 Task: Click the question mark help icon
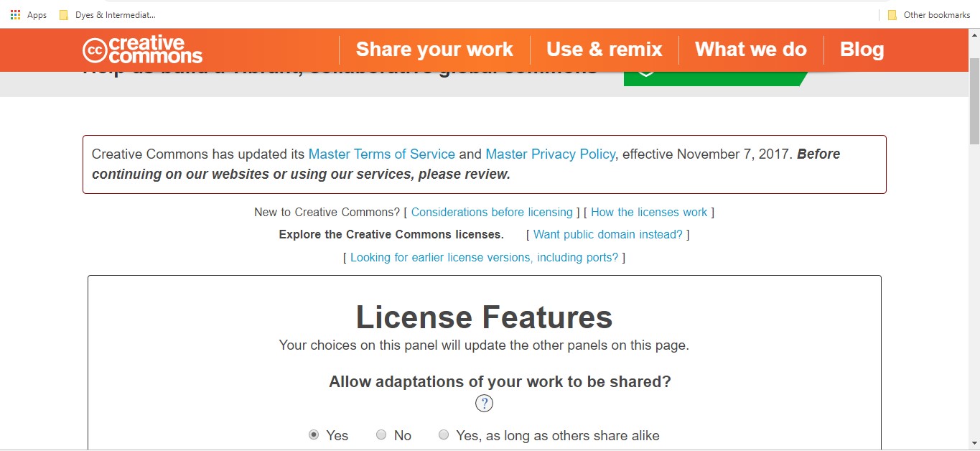coord(485,404)
